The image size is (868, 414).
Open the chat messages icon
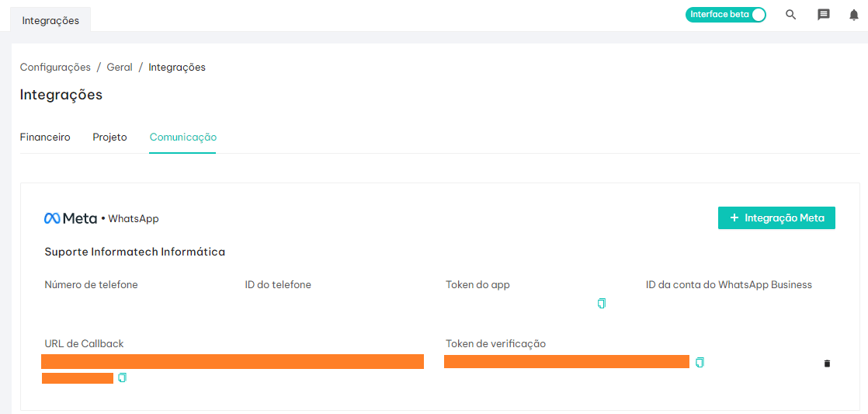point(824,15)
